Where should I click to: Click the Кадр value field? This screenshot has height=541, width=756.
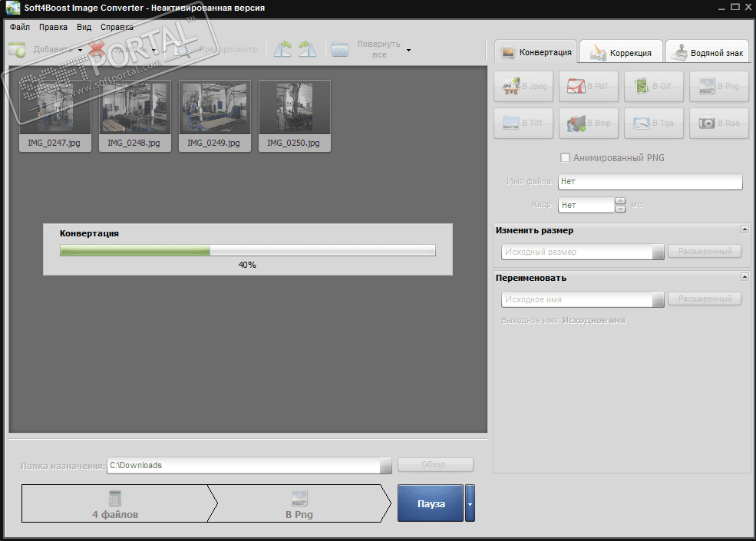[x=586, y=205]
